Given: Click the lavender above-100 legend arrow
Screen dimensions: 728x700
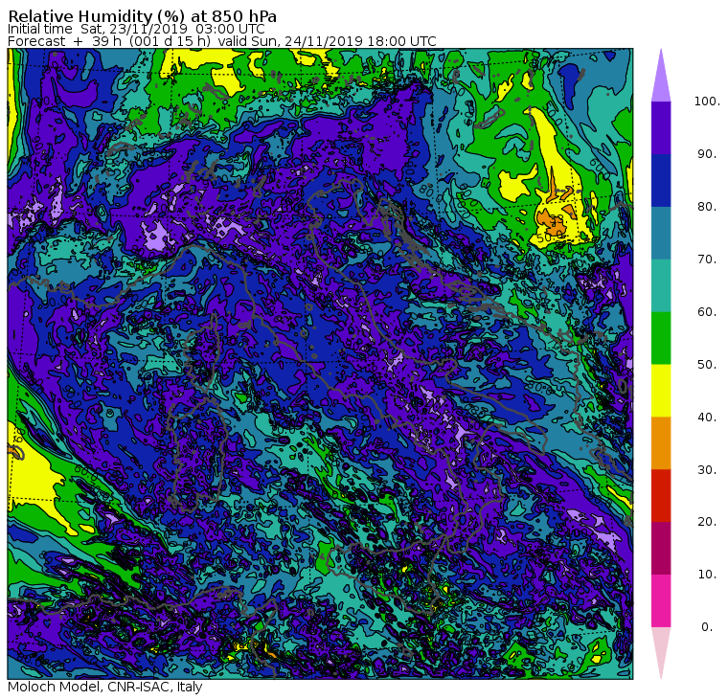Looking at the screenshot, I should click(x=661, y=79).
